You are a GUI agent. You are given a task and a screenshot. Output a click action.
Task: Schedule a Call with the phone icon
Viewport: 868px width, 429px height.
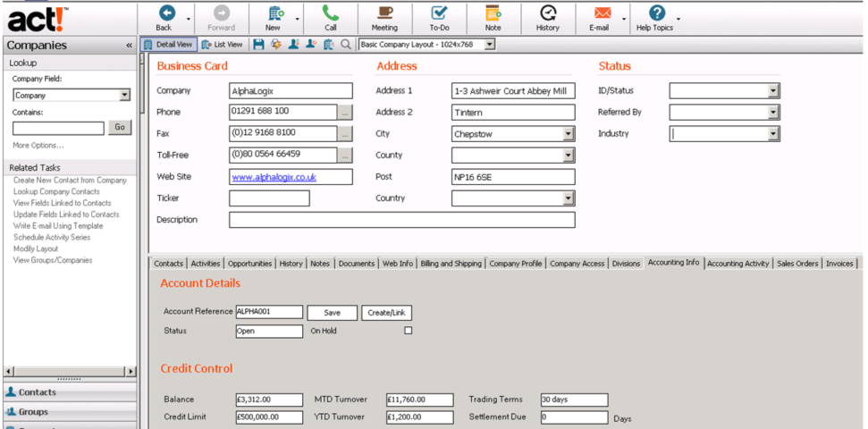click(x=331, y=13)
